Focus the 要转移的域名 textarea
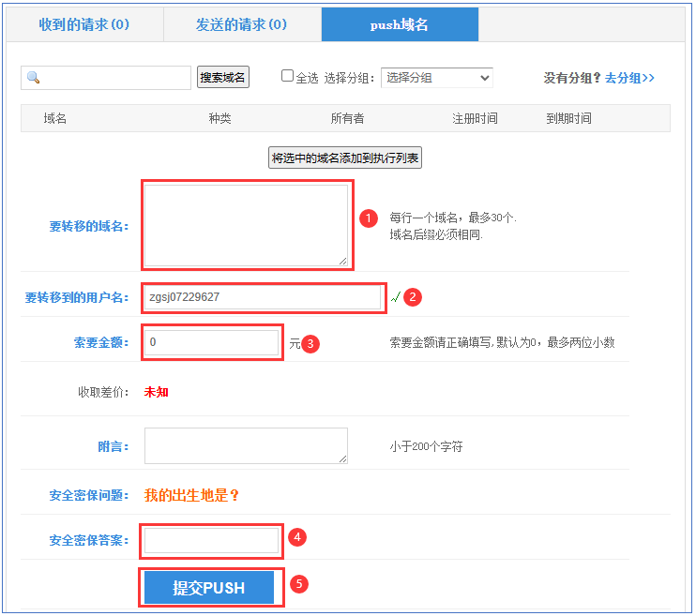The width and height of the screenshot is (696, 616). (246, 225)
